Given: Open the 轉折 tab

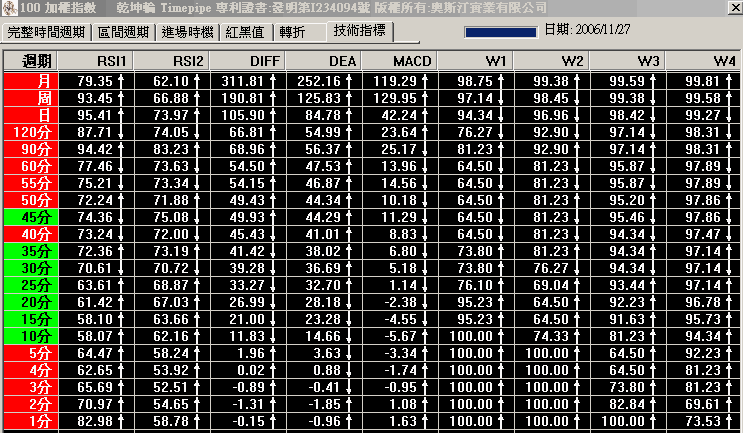Looking at the screenshot, I should [x=293, y=32].
